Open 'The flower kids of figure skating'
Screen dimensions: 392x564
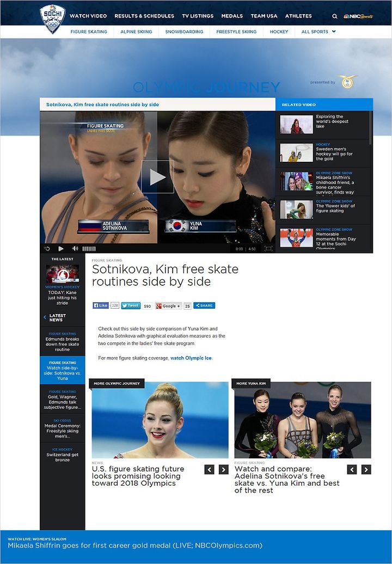pos(335,209)
